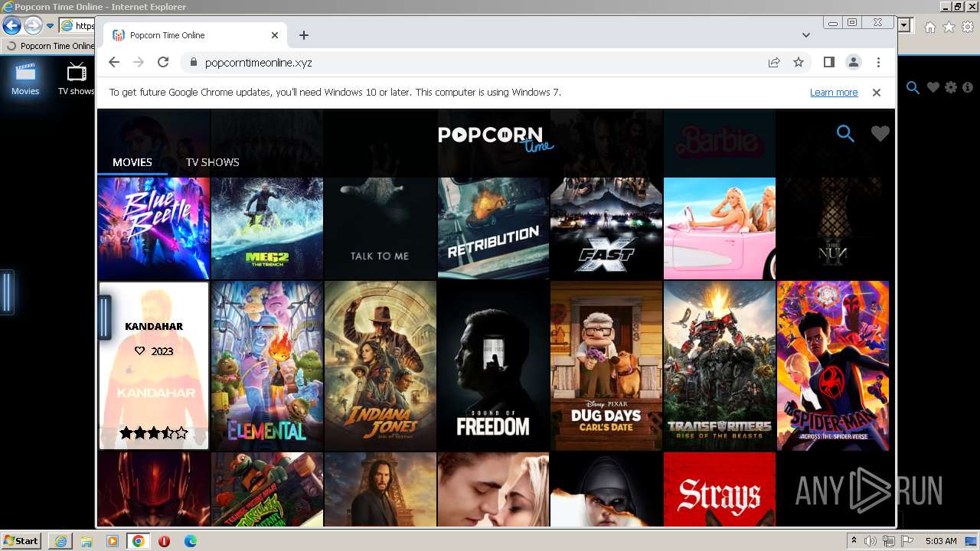980x551 pixels.
Task: Follow the Learn more link
Action: [x=834, y=93]
